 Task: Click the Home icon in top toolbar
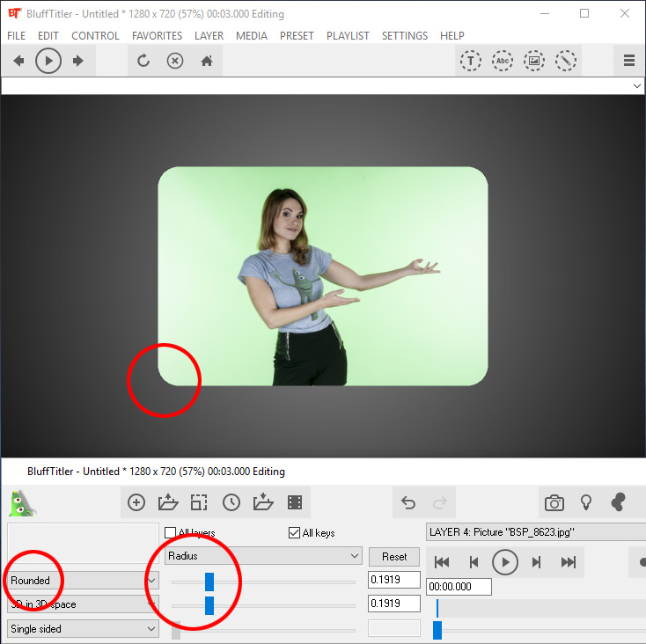coord(207,62)
